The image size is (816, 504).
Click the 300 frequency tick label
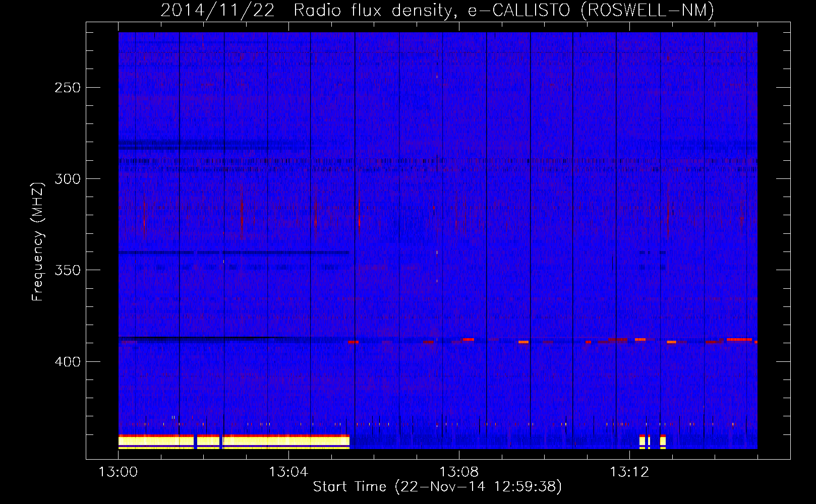[68, 179]
